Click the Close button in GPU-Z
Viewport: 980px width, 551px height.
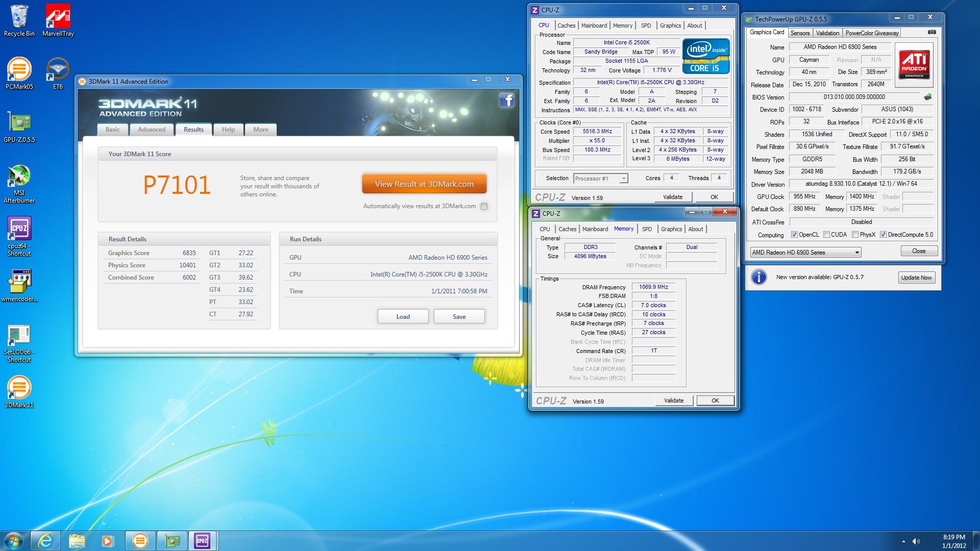coord(919,251)
